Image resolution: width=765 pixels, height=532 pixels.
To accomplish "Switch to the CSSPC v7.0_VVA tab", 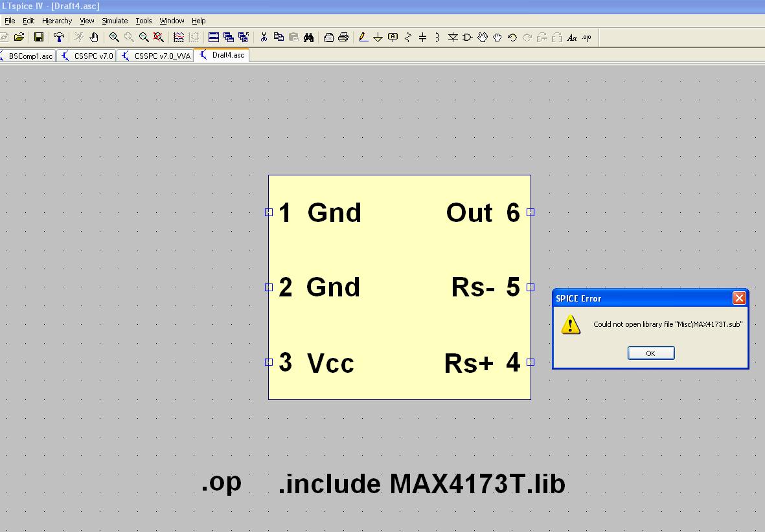I will [x=155, y=56].
